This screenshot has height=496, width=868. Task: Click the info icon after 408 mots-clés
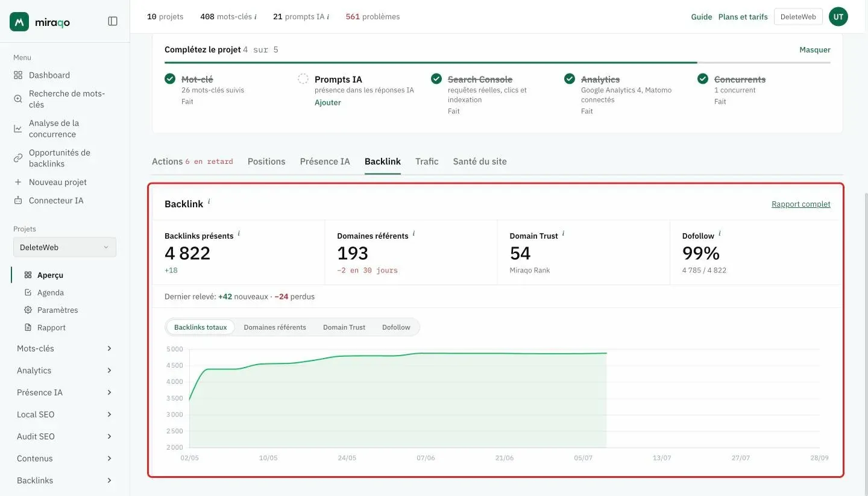pos(255,17)
